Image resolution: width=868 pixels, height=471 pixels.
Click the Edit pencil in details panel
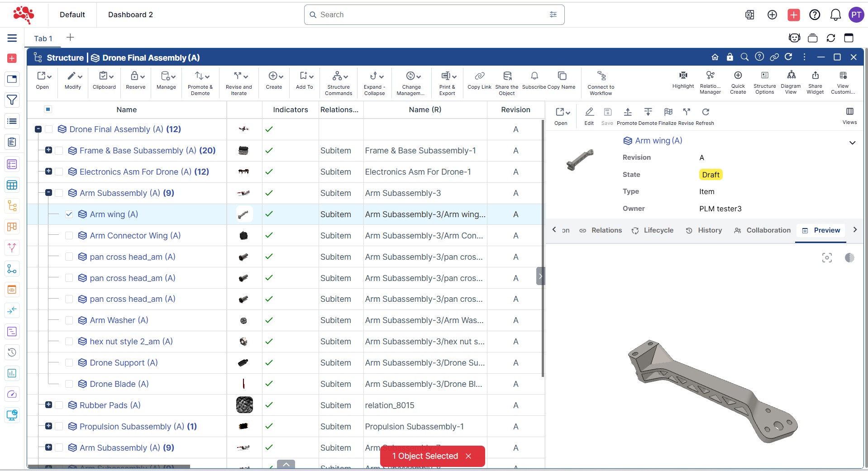pos(589,112)
